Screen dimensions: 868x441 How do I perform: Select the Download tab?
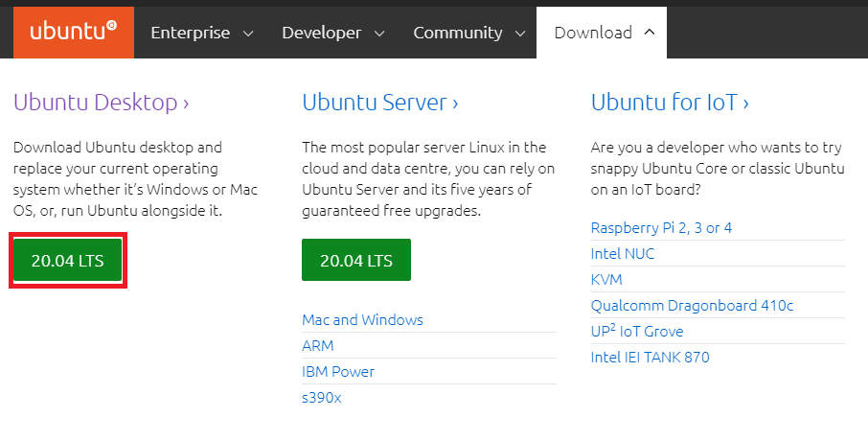pos(602,33)
